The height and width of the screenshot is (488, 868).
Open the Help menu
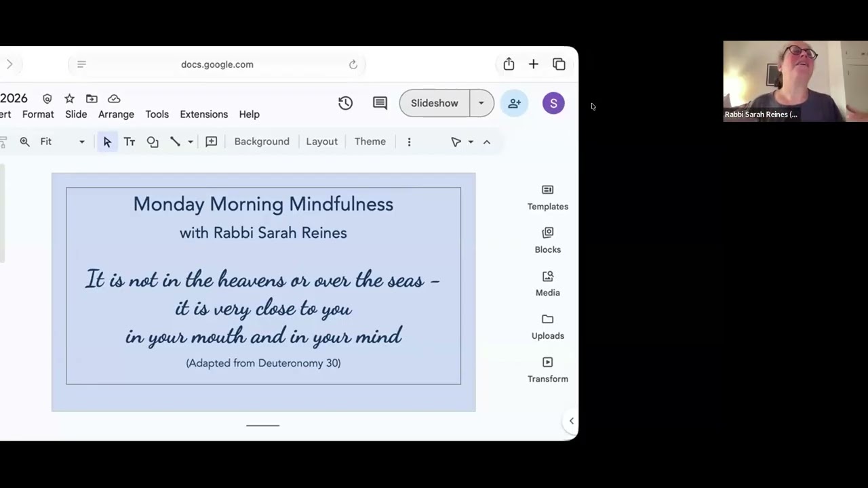point(249,115)
